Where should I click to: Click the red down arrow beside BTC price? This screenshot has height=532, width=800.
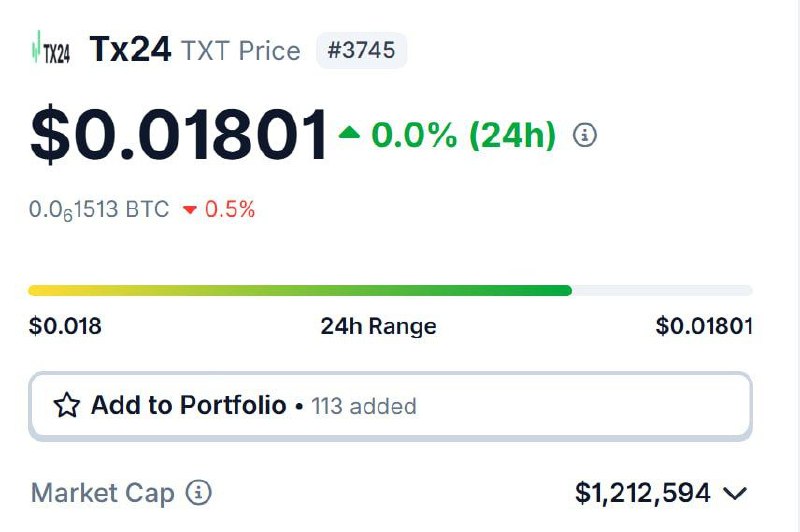(190, 210)
